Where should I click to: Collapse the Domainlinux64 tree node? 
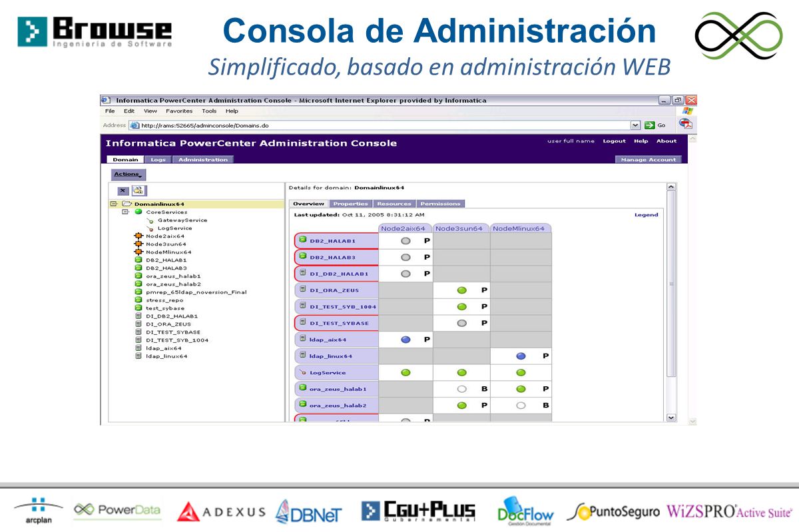(114, 204)
